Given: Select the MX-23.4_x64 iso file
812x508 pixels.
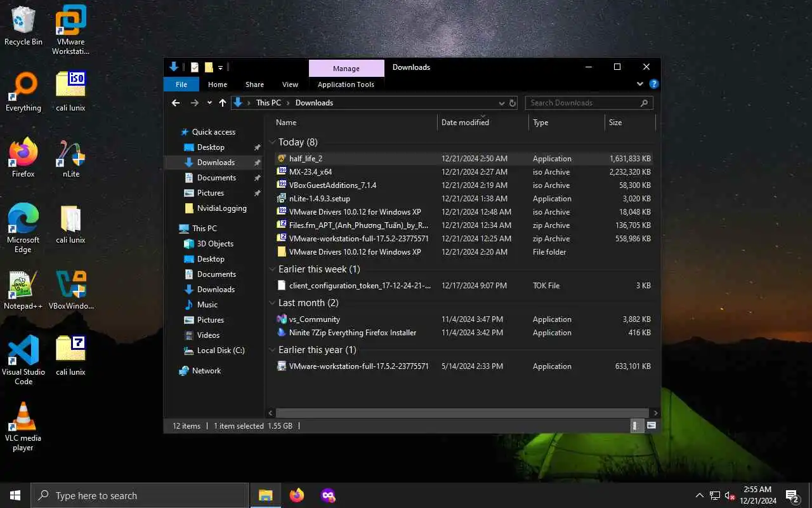Looking at the screenshot, I should [464, 172].
